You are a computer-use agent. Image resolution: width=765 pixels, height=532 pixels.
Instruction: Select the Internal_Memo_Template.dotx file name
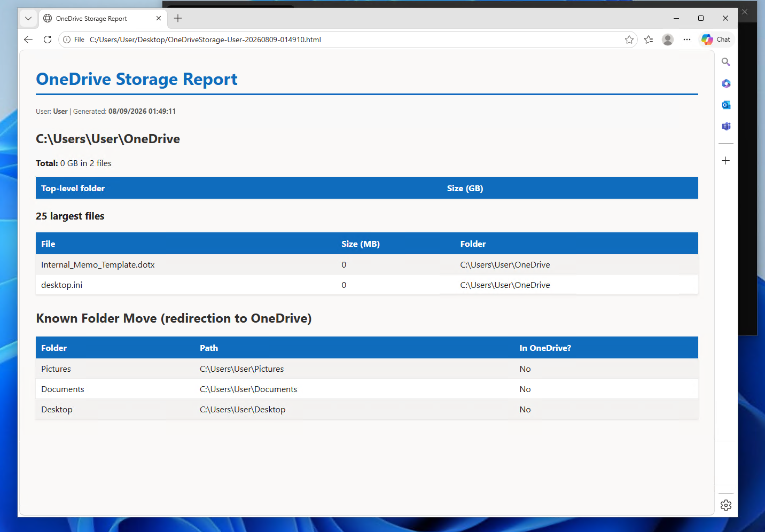click(98, 265)
